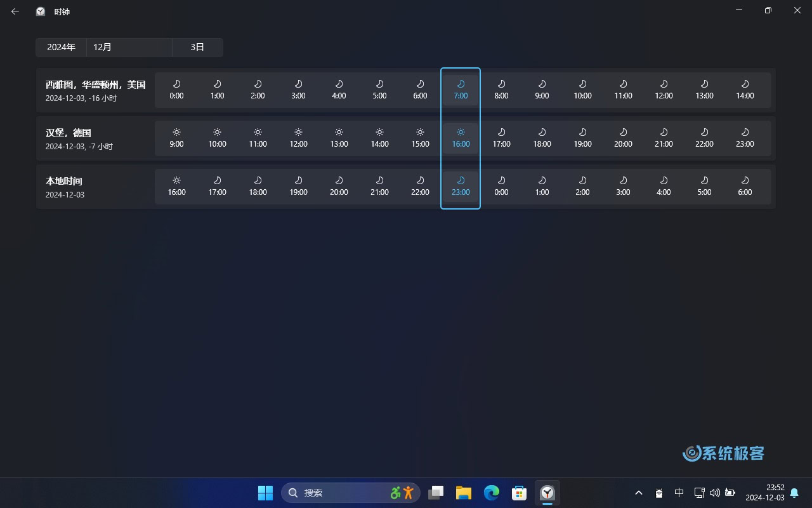This screenshot has width=812, height=508.
Task: Select 19:00 in the Hamburg row
Action: [x=582, y=138]
